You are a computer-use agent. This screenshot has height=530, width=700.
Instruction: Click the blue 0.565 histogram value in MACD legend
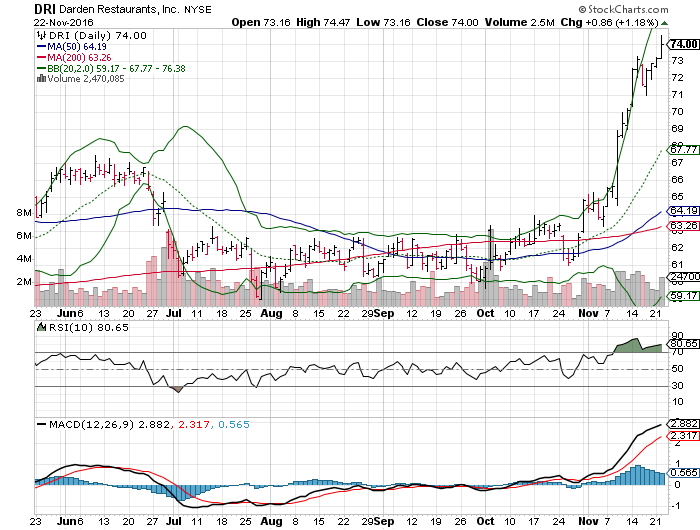pos(234,424)
